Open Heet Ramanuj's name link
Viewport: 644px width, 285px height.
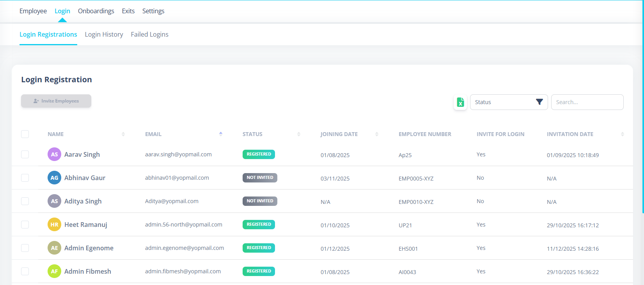(86, 225)
